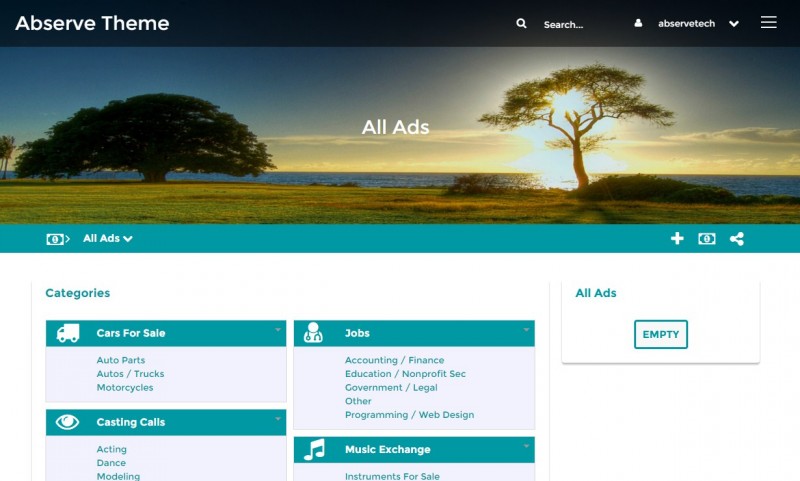The height and width of the screenshot is (481, 800).
Task: Open the Dance subcategory
Action: click(111, 463)
